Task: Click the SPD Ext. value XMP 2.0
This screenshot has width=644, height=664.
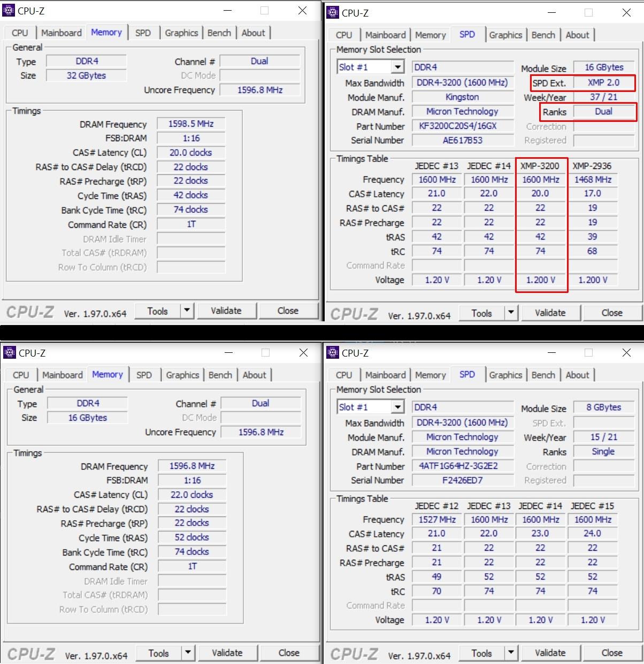Action: (604, 82)
